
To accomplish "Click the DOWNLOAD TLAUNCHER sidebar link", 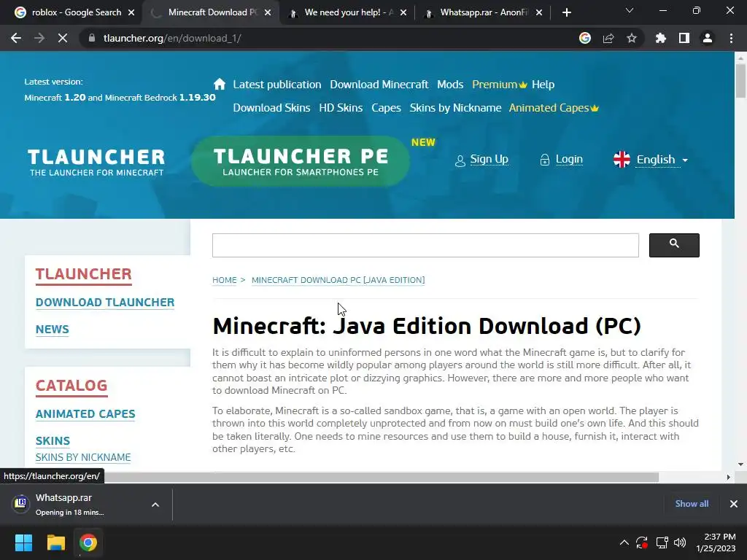I will (105, 303).
